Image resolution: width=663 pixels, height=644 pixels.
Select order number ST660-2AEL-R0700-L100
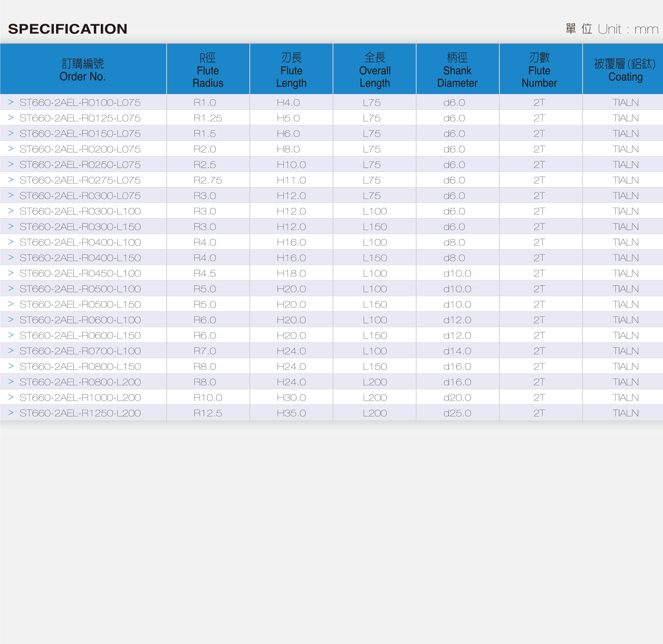tap(80, 351)
